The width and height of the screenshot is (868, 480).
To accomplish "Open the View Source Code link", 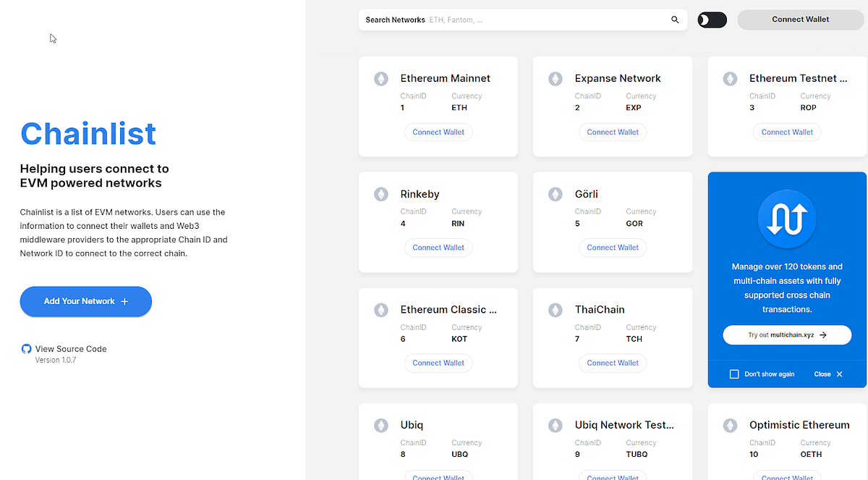I will point(71,348).
